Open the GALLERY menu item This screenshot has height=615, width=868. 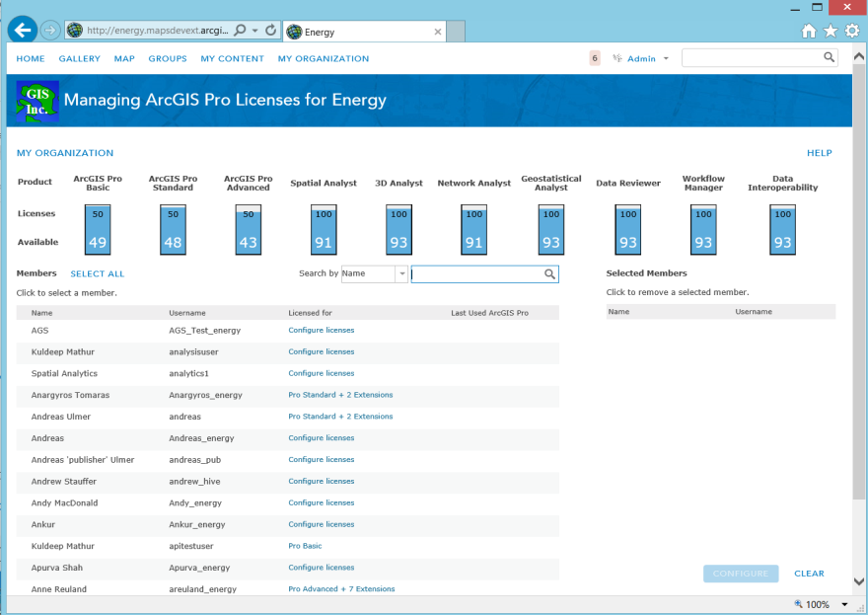pyautogui.click(x=80, y=58)
